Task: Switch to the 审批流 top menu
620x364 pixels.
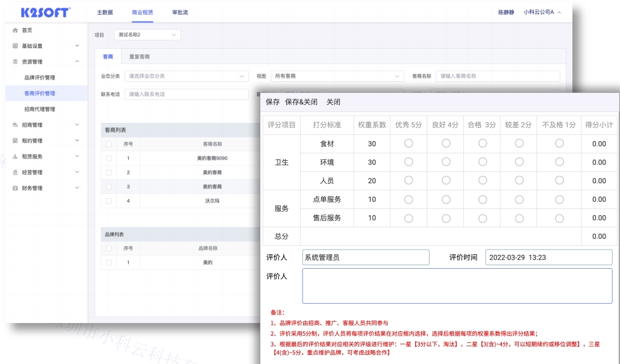Action: point(180,12)
